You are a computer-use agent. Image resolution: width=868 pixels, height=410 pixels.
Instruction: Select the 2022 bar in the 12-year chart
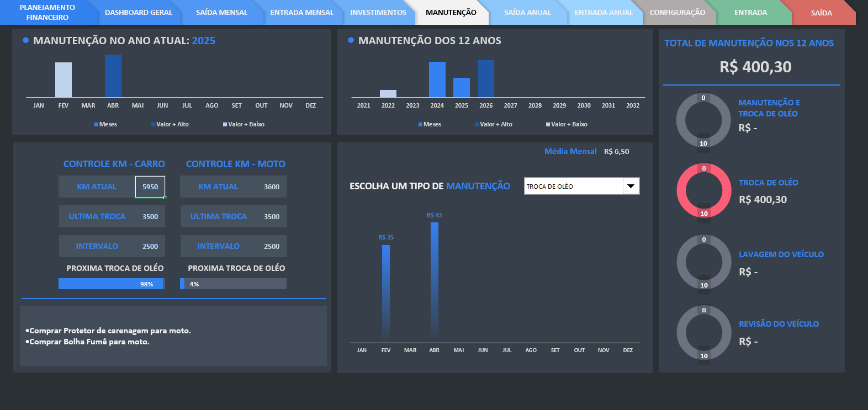[x=388, y=94]
